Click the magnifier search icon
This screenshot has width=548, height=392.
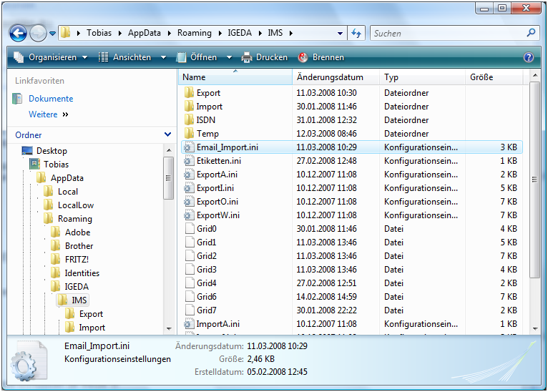[531, 33]
